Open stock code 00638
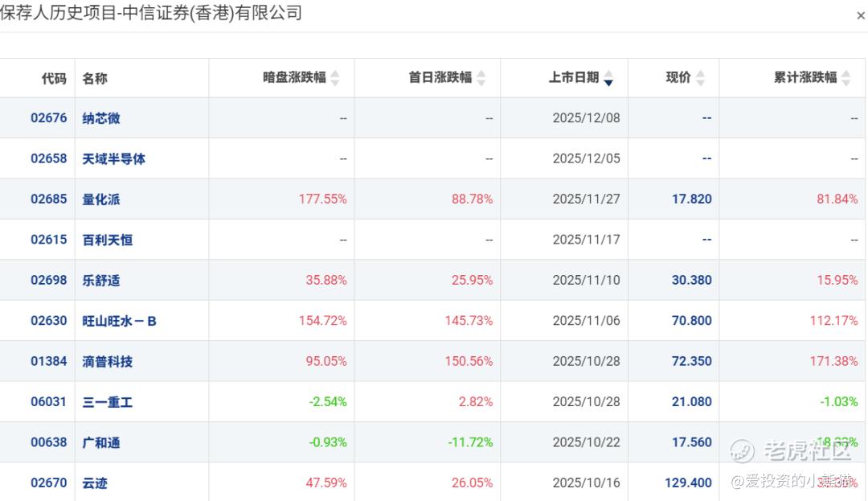 [x=49, y=442]
